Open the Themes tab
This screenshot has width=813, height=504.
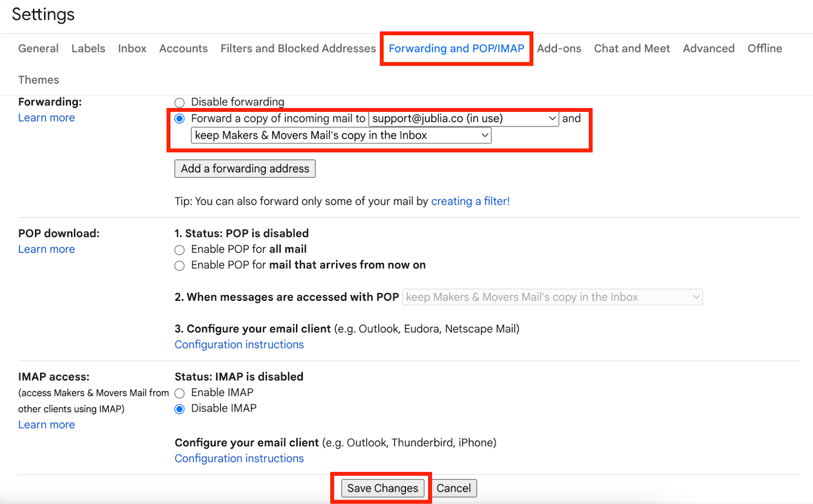point(39,80)
